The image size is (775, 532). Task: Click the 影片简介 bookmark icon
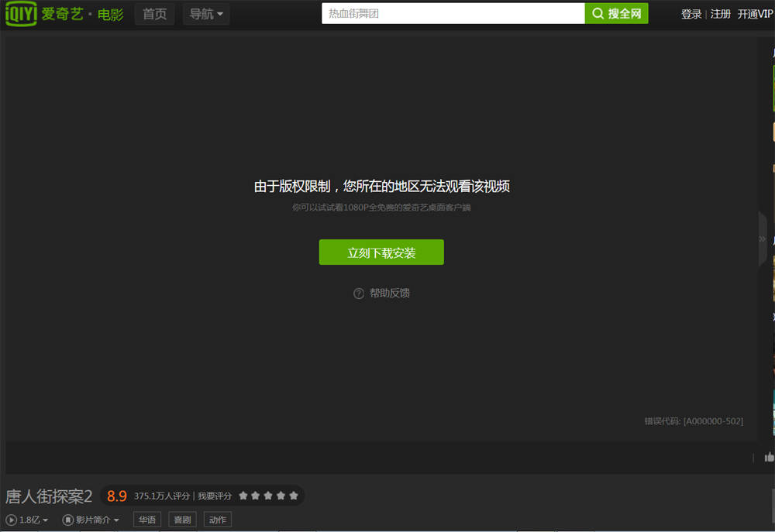[68, 520]
